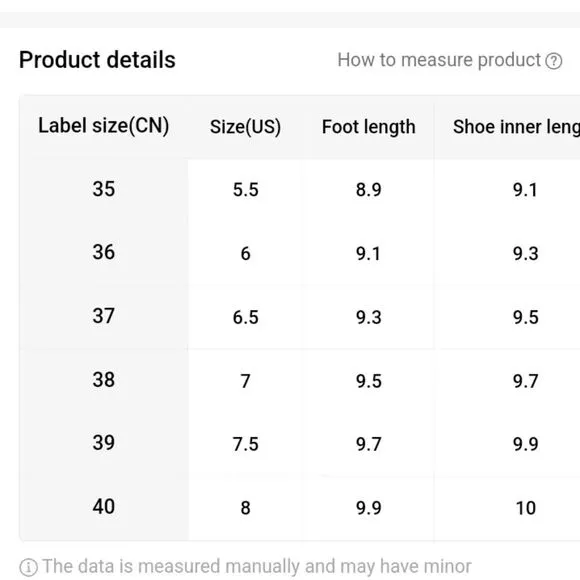Click the question mark help icon
This screenshot has width=580, height=580.
553,61
